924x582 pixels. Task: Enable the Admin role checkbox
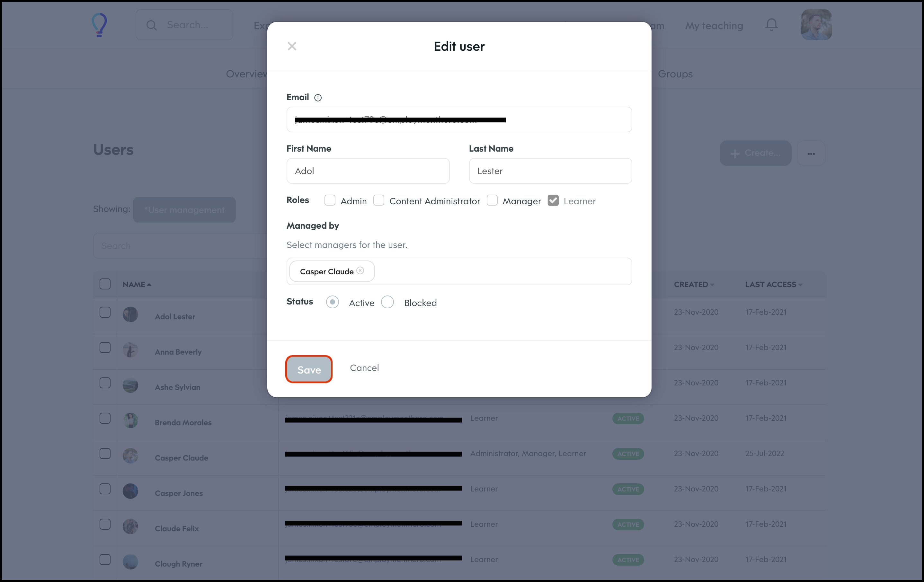330,200
